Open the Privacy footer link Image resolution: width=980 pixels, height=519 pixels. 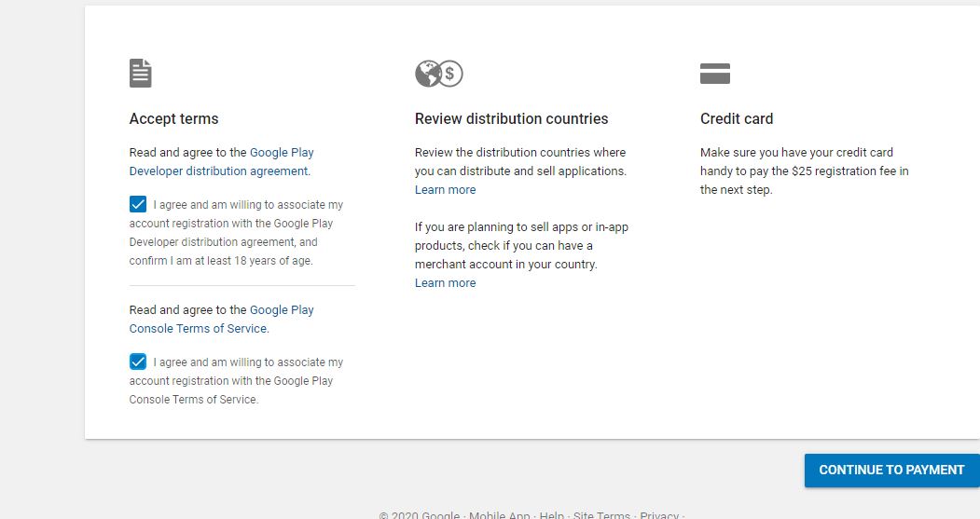658,515
